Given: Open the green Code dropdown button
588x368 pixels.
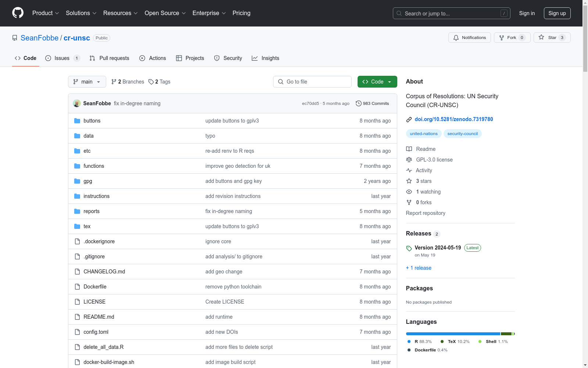Looking at the screenshot, I should (377, 82).
